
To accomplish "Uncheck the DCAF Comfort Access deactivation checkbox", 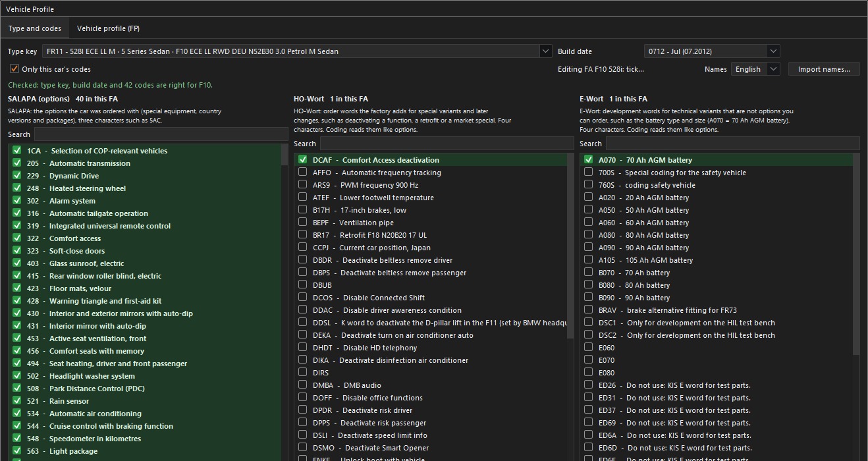I will (303, 160).
